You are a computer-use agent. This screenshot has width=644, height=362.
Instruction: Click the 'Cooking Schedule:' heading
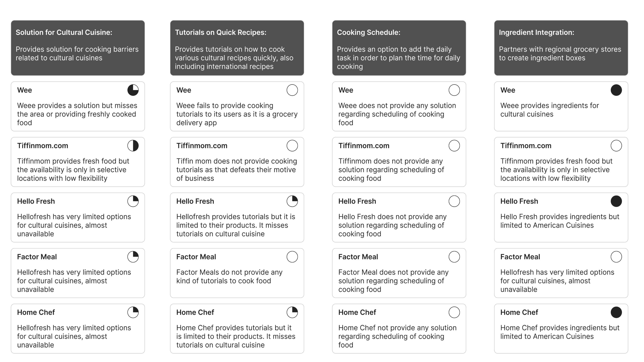(369, 33)
